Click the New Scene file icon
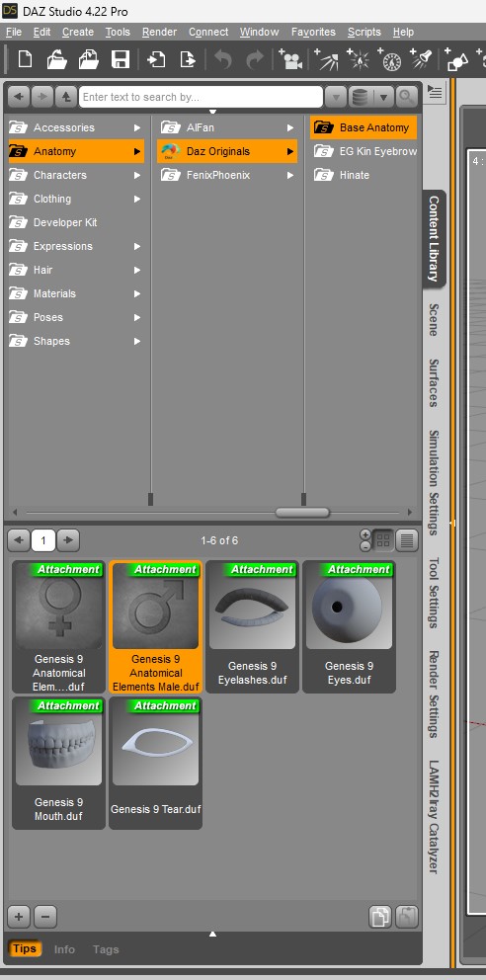 [25, 59]
